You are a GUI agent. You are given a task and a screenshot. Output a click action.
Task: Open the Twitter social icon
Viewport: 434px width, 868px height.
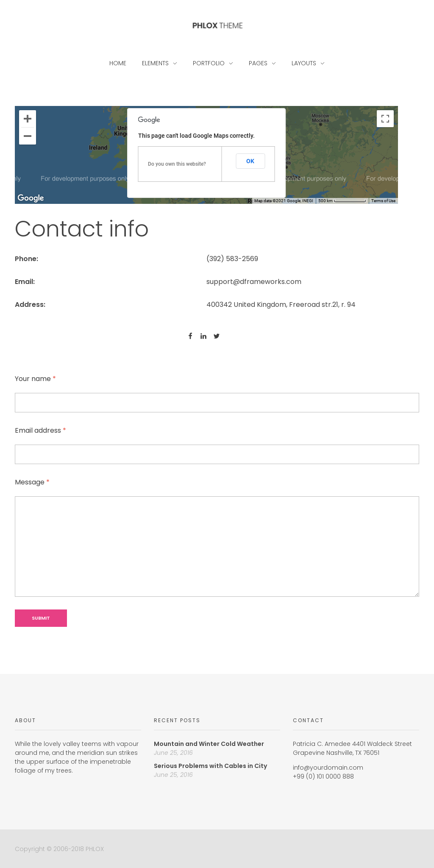tap(217, 336)
